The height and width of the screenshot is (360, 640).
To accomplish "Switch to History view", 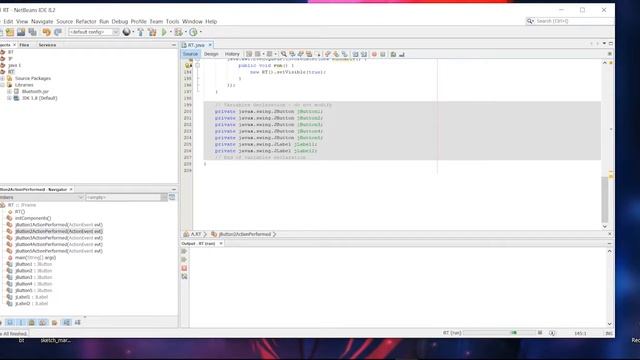I will pyautogui.click(x=232, y=54).
